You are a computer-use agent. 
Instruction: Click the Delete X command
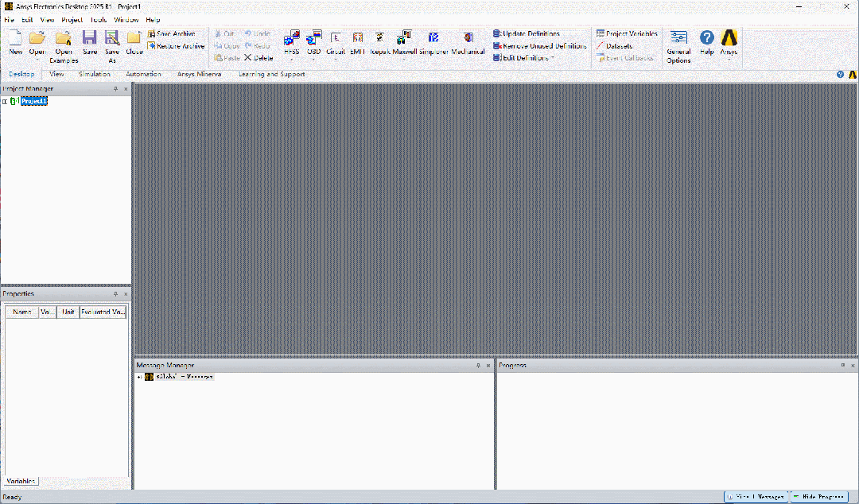pyautogui.click(x=258, y=57)
